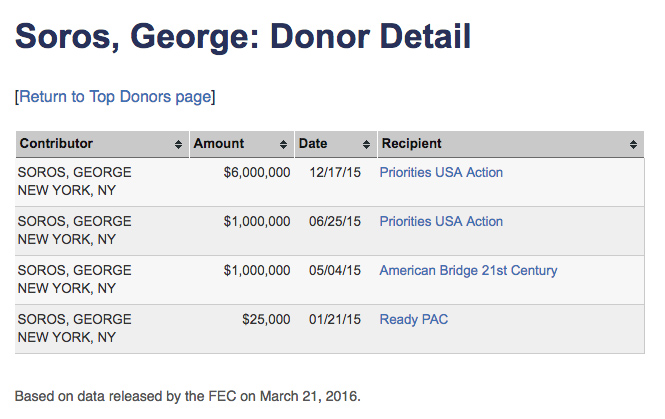Open Priorities USA Action link dated 12/17/15

tap(441, 172)
